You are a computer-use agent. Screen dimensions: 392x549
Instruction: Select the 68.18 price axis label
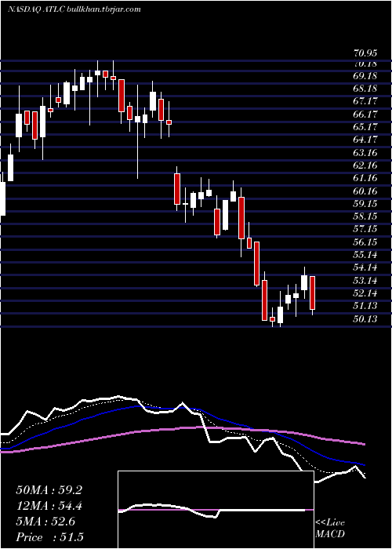[x=365, y=89]
